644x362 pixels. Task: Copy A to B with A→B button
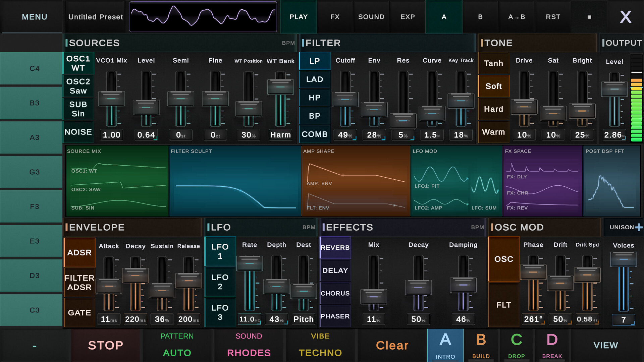[x=517, y=17]
